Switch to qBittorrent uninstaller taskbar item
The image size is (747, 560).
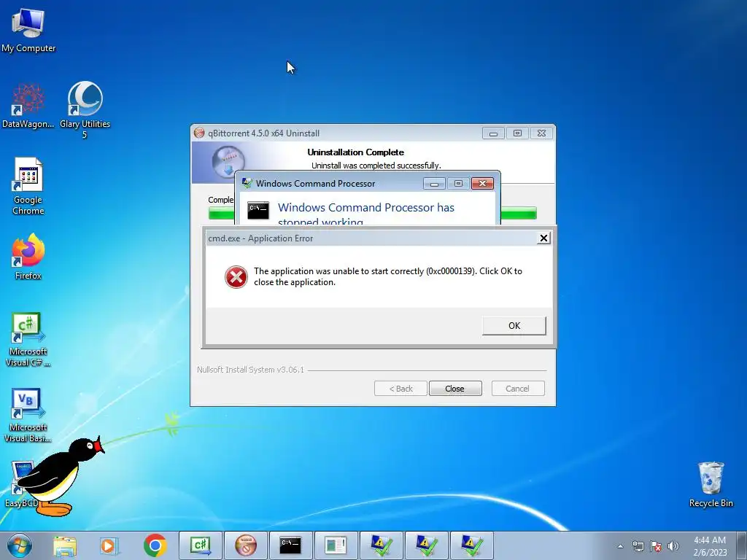coord(246,545)
